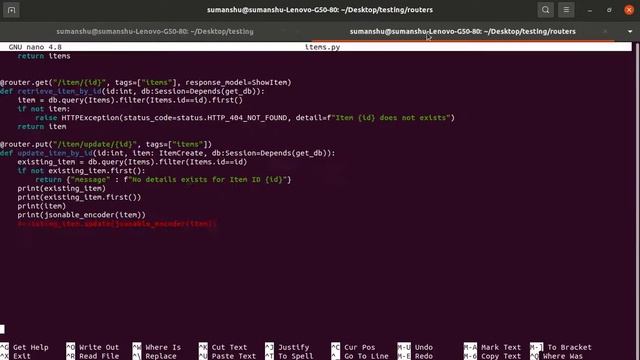Viewport: 640px width, 360px height.
Task: Close the terminal window
Action: point(629,10)
